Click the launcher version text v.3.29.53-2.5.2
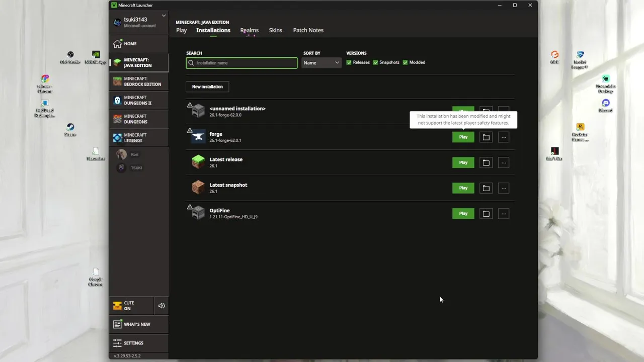 click(x=127, y=356)
